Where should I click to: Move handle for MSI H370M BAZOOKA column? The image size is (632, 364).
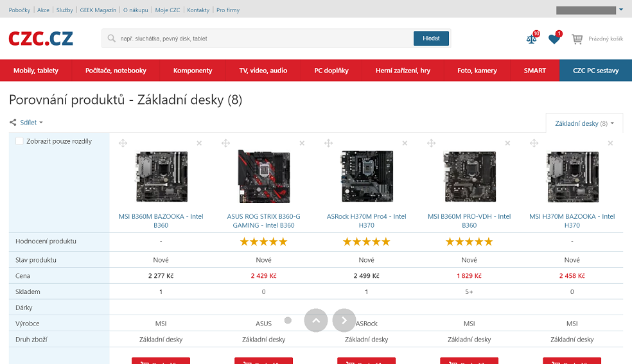(x=534, y=143)
